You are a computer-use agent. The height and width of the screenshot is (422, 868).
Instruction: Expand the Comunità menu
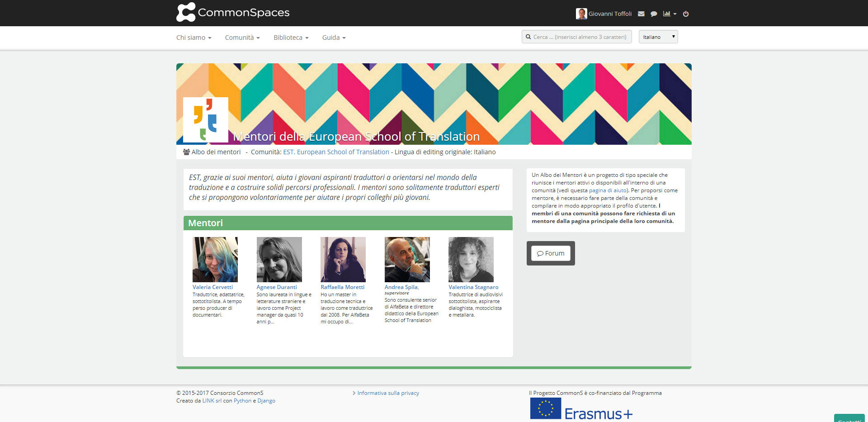tap(242, 38)
